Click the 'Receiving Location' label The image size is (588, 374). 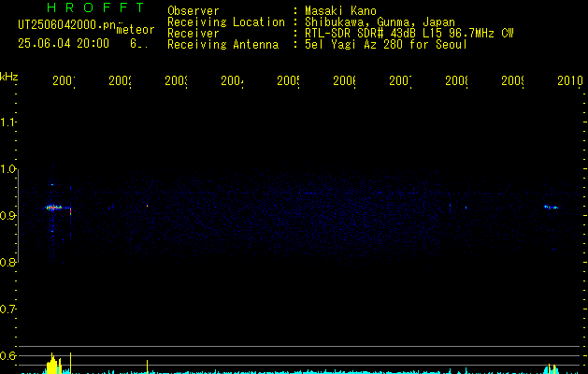tap(226, 22)
